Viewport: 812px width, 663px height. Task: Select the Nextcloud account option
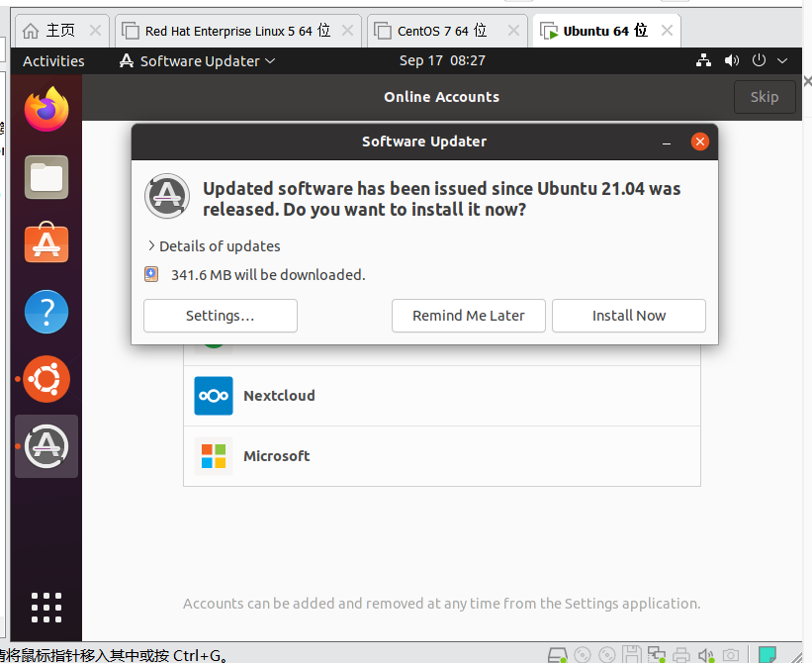[x=442, y=396]
